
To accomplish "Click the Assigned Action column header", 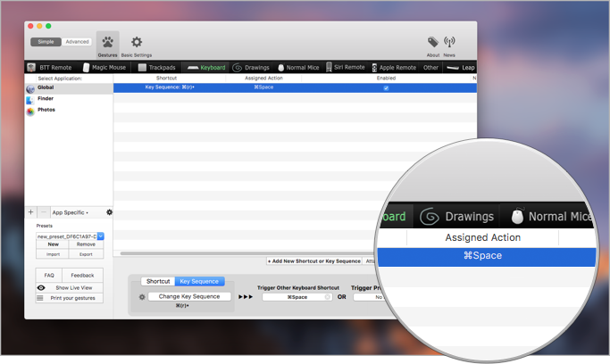I will [x=263, y=79].
